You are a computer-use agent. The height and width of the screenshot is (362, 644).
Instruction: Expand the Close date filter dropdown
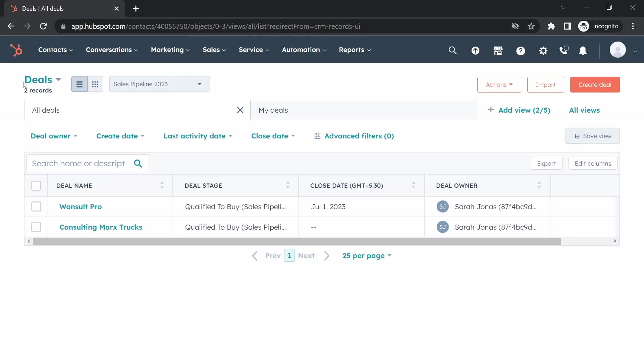[273, 136]
